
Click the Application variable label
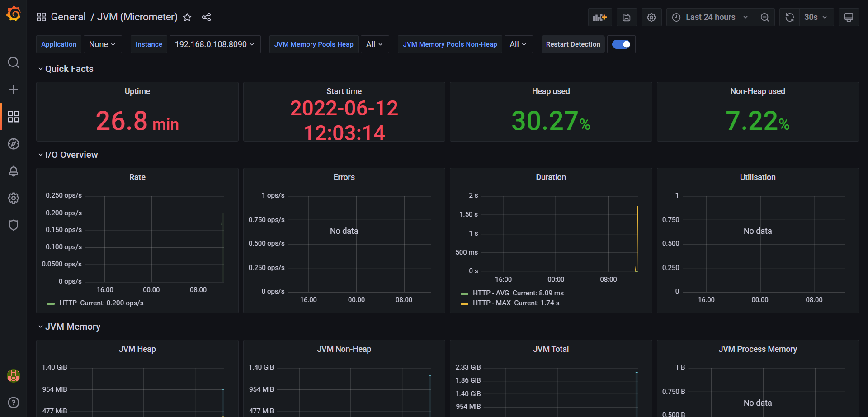[59, 44]
